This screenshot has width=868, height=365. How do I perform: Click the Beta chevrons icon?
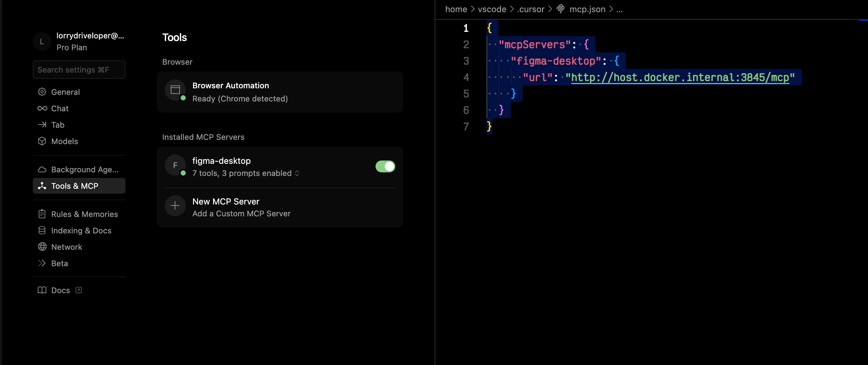(42, 263)
